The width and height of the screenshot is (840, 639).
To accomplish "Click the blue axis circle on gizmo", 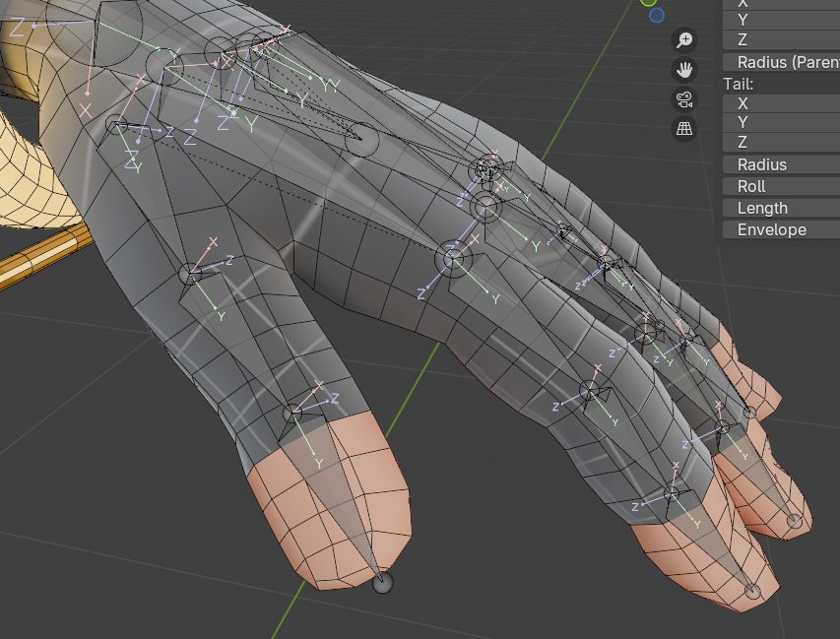I will point(657,15).
